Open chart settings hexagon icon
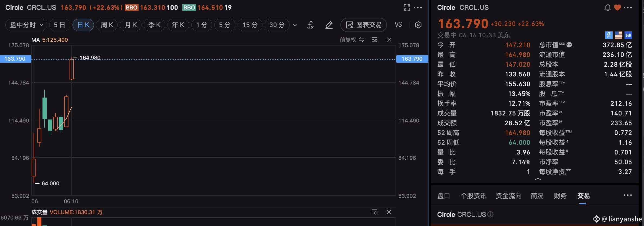 418,25
